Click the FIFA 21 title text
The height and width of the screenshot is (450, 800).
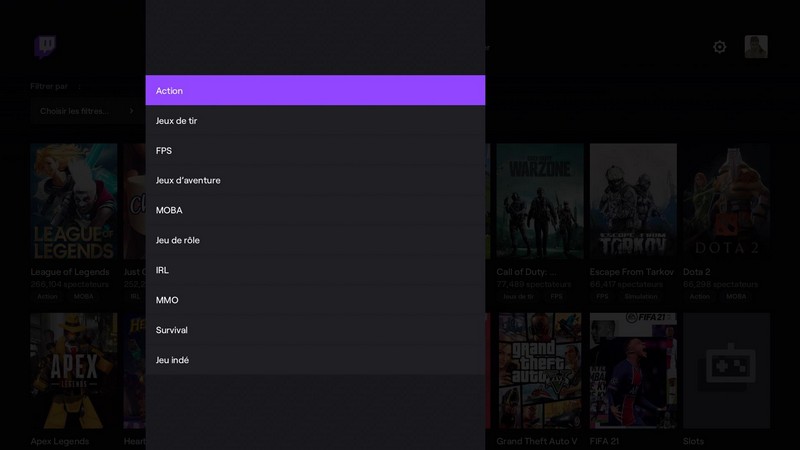pos(604,441)
